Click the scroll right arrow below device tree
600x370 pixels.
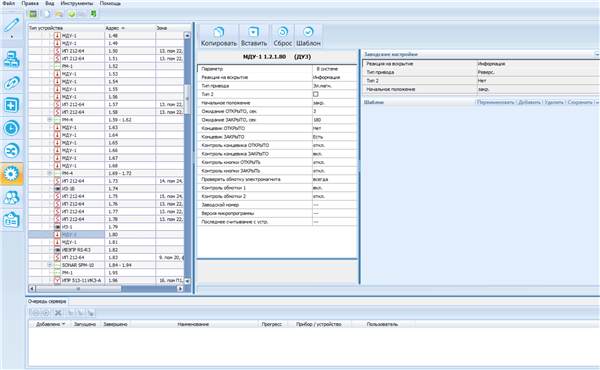coord(180,289)
